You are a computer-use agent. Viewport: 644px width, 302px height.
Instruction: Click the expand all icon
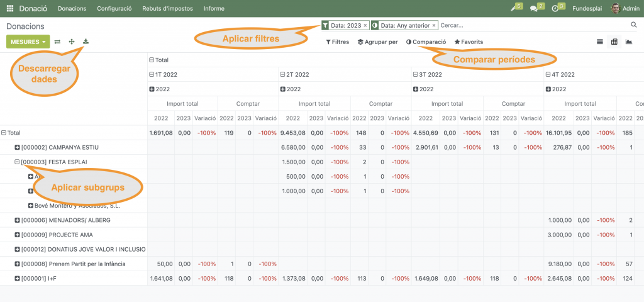click(x=72, y=42)
